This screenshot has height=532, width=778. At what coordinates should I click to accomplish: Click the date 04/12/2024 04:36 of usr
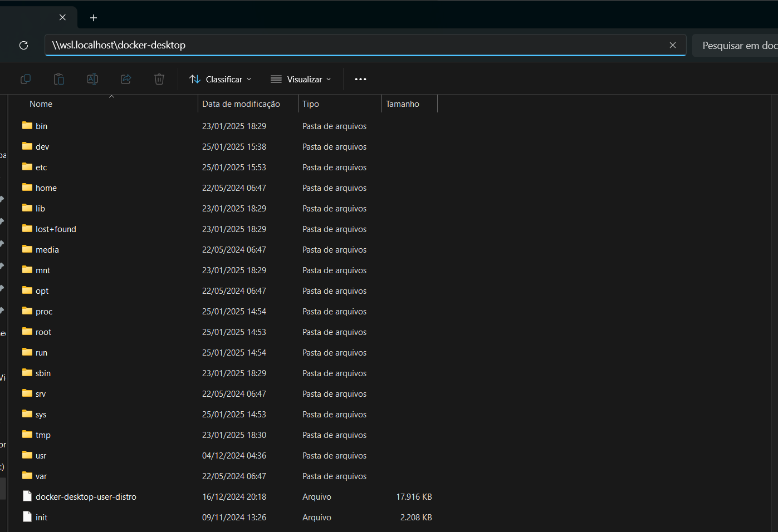coord(234,456)
